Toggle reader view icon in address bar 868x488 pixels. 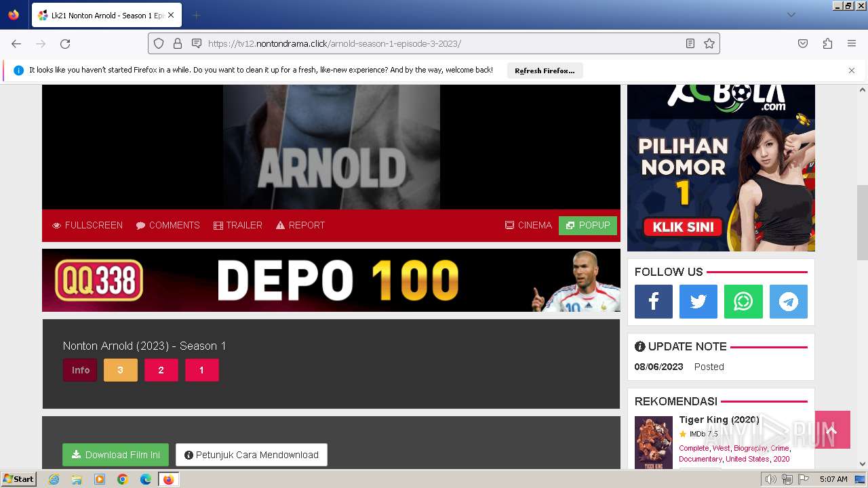click(x=690, y=43)
